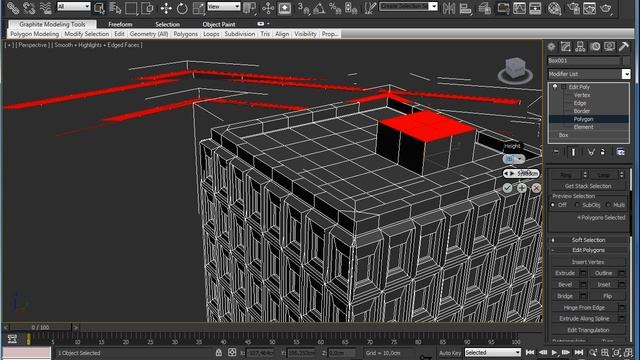This screenshot has width=640, height=360.
Task: Switch to the Hierarchy command panel tab
Action: click(580, 47)
